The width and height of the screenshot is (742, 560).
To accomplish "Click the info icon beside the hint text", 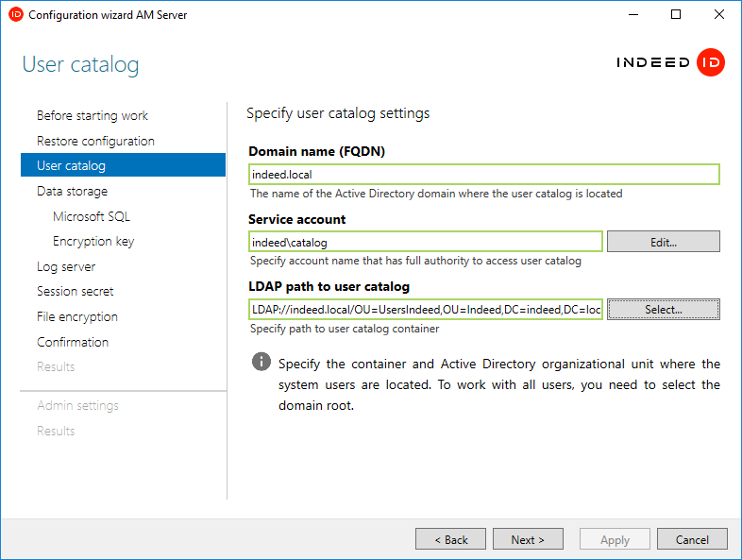I will (x=261, y=363).
